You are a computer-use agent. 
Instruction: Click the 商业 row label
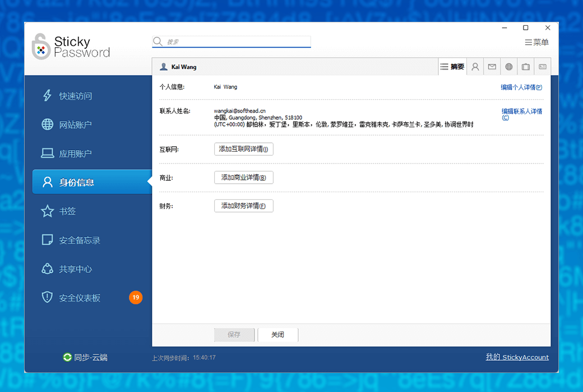pyautogui.click(x=166, y=178)
